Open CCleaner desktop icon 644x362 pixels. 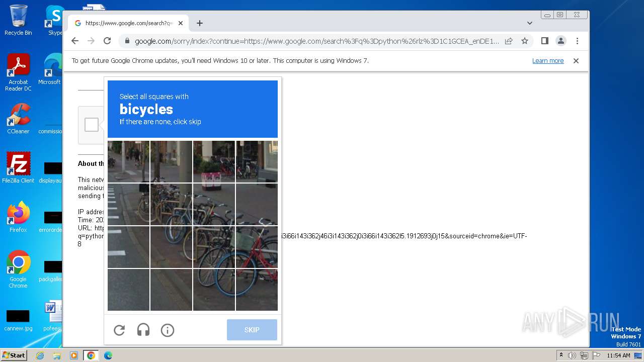click(18, 119)
